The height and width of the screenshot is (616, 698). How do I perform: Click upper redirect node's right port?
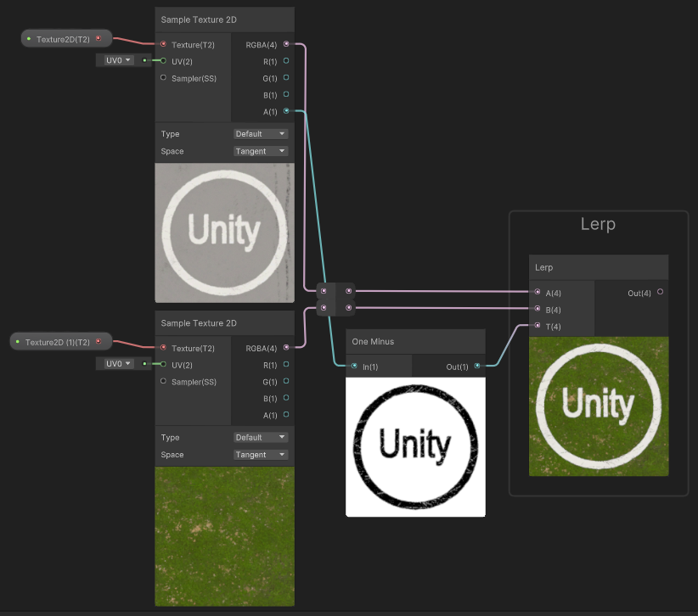(x=348, y=291)
